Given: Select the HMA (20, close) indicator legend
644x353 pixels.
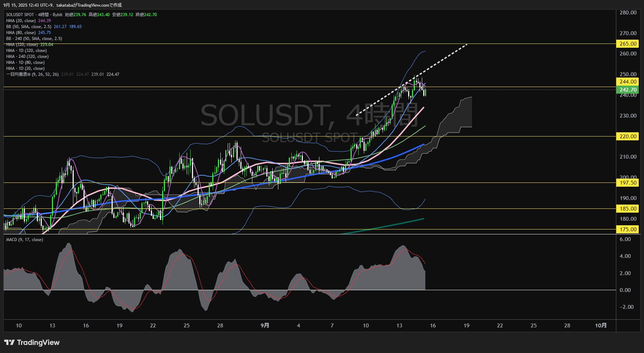Looking at the screenshot, I should tap(21, 21).
